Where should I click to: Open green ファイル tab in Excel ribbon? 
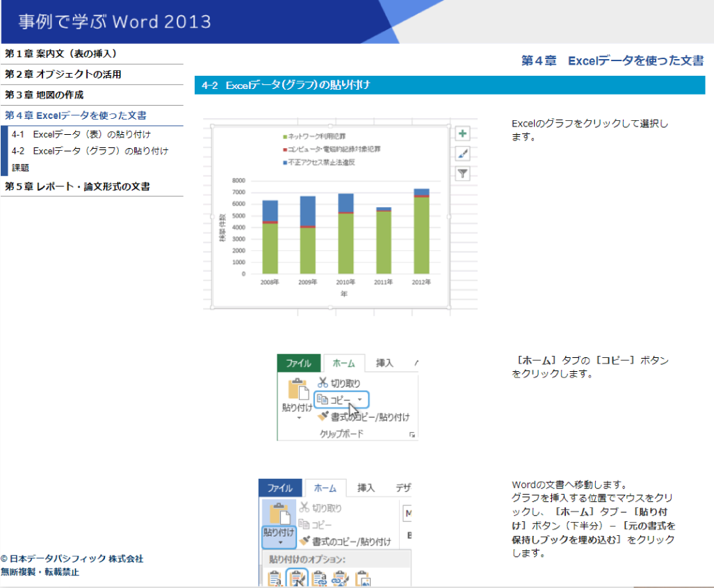point(298,364)
